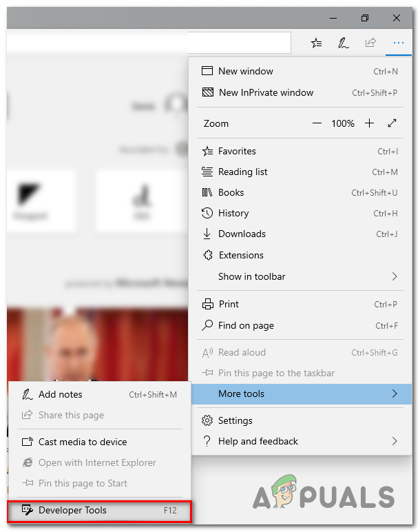The height and width of the screenshot is (532, 420).
Task: Click the pin icon beside Pin this page to the taskbar
Action: pyautogui.click(x=207, y=373)
